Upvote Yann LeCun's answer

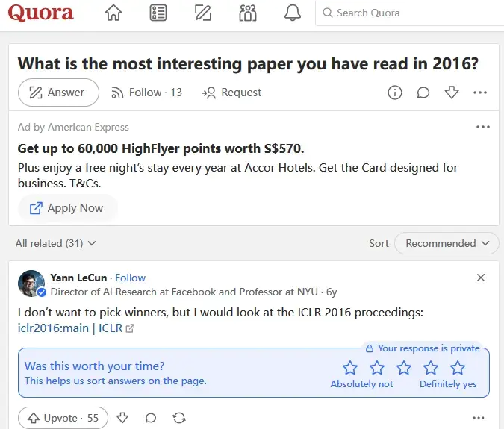click(x=63, y=418)
